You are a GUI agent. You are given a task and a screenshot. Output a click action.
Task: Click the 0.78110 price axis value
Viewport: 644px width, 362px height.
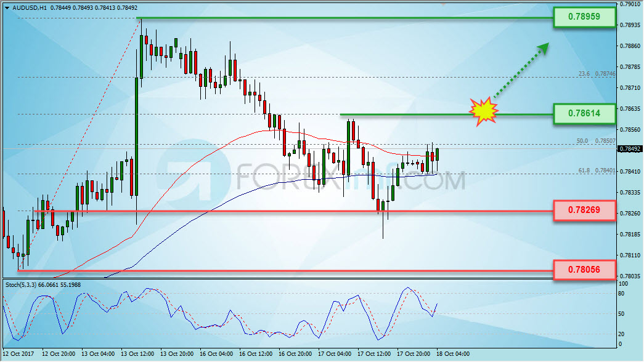(x=630, y=255)
